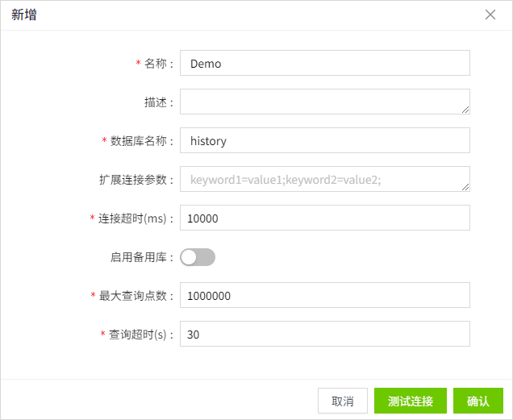
Task: Click the 名称 field containing Demo
Action: pos(324,64)
